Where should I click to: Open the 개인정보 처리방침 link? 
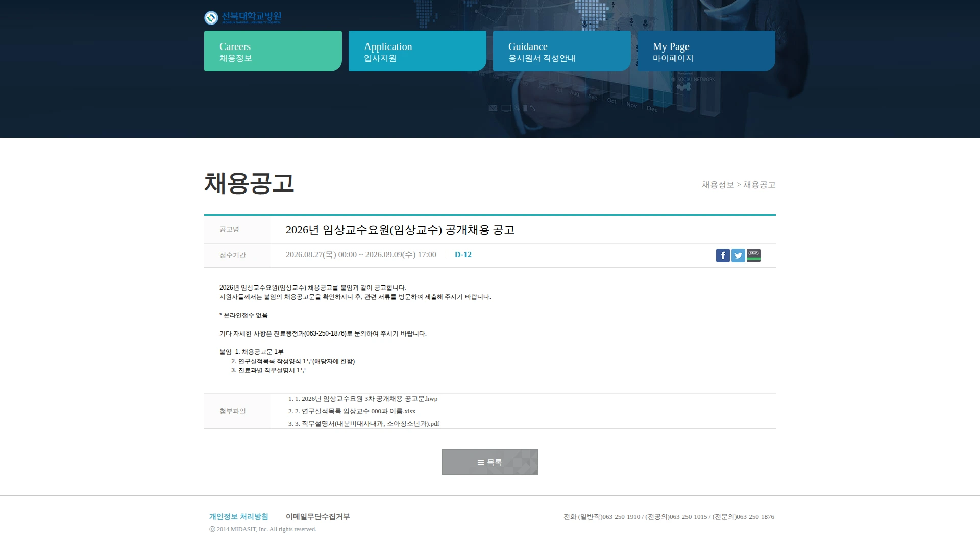[238, 517]
